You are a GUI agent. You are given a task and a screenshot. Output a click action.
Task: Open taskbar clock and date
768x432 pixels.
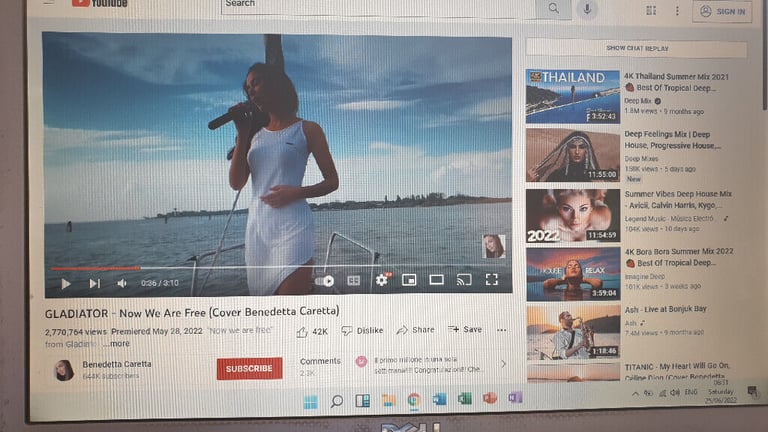tap(721, 392)
